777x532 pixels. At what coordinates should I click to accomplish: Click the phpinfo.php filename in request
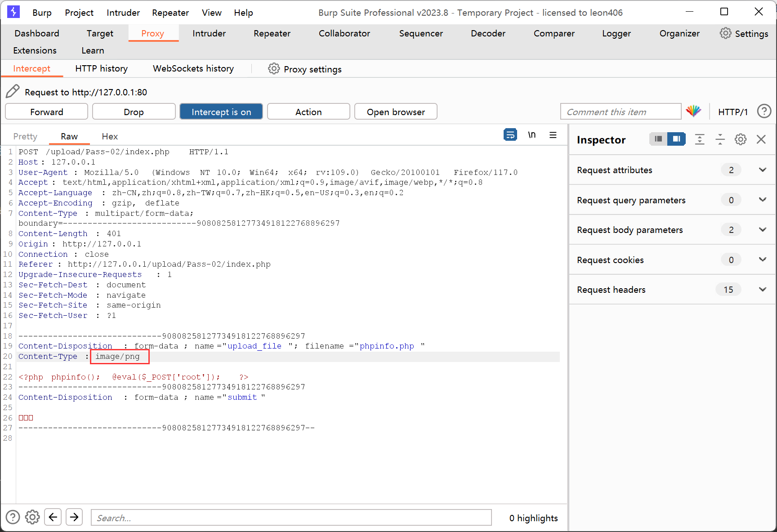click(387, 346)
